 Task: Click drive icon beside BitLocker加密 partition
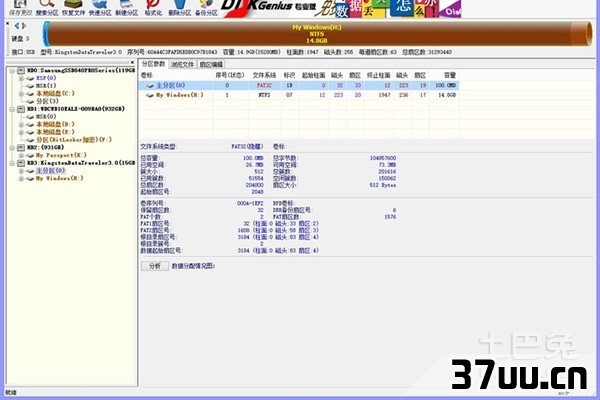coord(30,140)
